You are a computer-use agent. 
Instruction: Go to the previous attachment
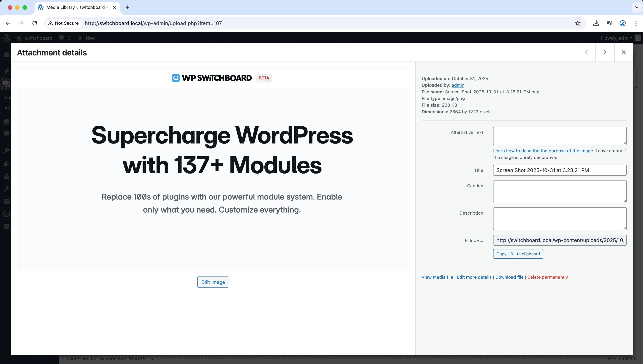[x=586, y=52]
